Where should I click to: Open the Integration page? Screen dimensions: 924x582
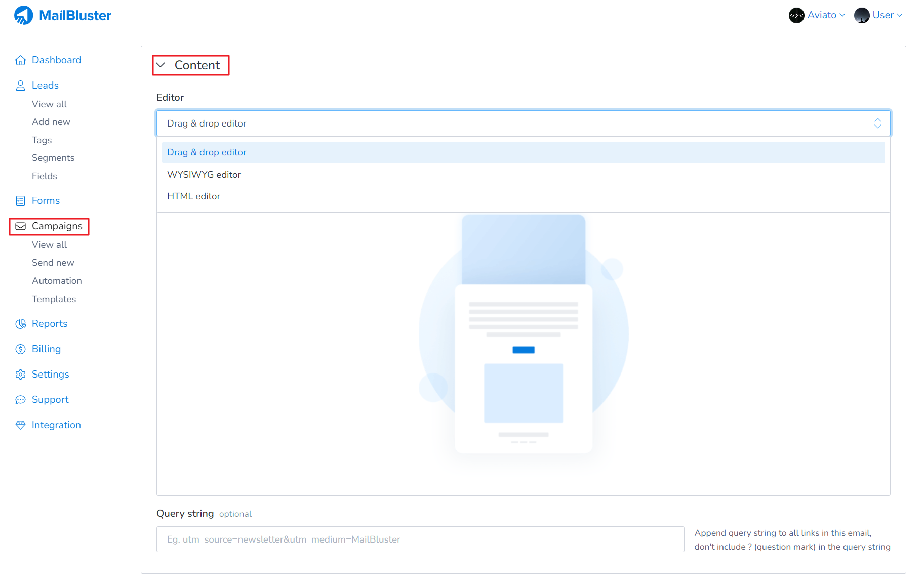[56, 425]
